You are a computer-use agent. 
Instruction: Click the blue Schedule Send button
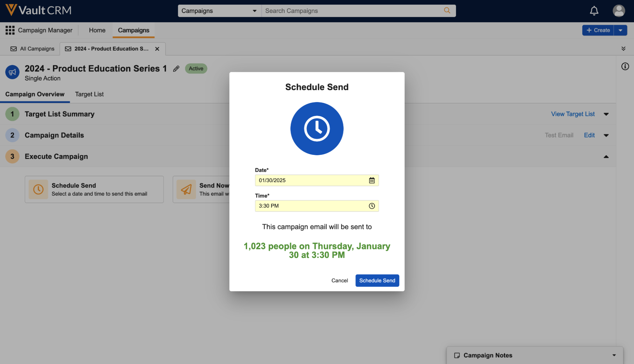pos(377,280)
